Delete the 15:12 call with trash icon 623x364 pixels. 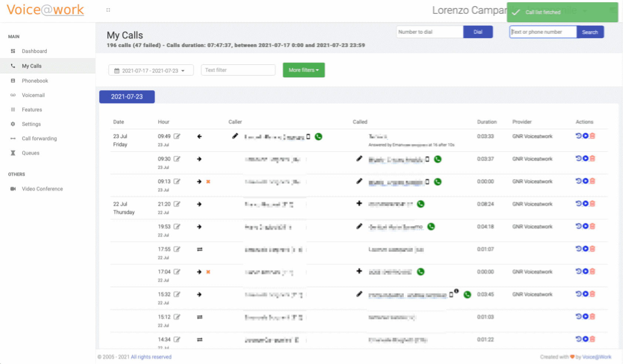(x=592, y=316)
